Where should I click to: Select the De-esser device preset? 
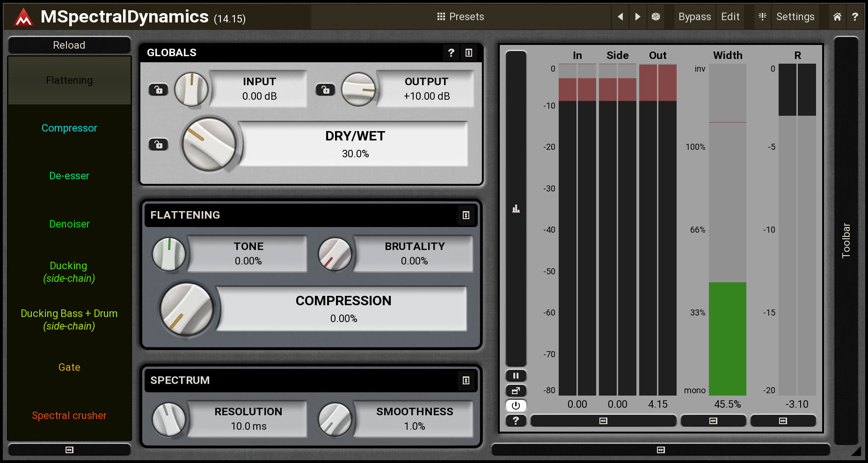tap(69, 176)
